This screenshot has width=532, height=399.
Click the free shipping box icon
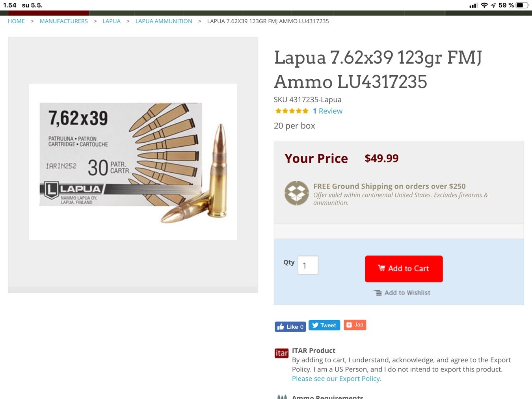(x=297, y=193)
